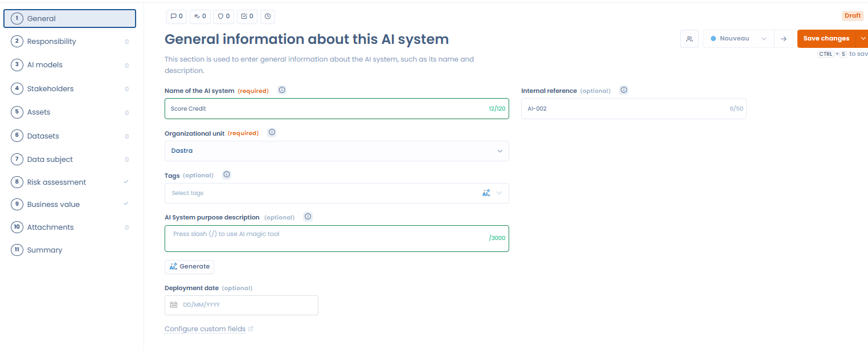Click info icon beside Name of the AI system
This screenshot has width=868, height=350.
click(x=281, y=90)
